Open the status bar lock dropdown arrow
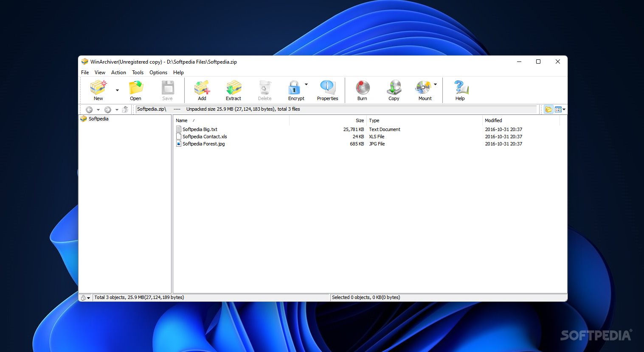The height and width of the screenshot is (352, 644). [88, 298]
